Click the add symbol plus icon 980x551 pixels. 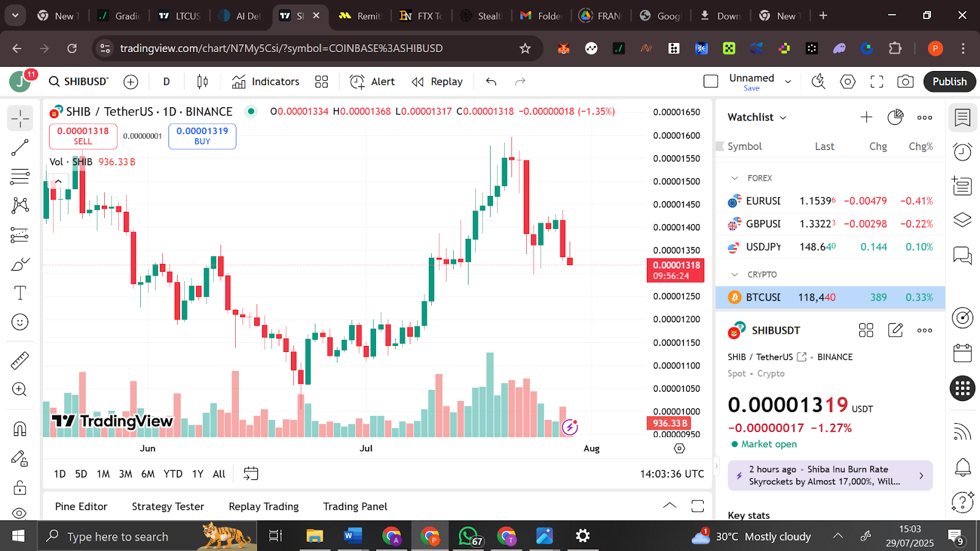[130, 81]
